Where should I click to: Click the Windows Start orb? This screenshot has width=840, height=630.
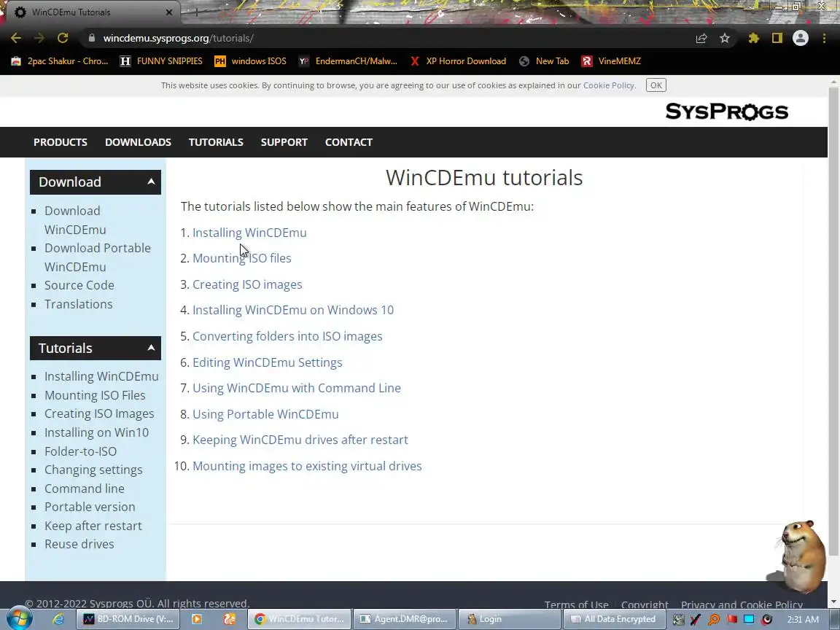19,619
